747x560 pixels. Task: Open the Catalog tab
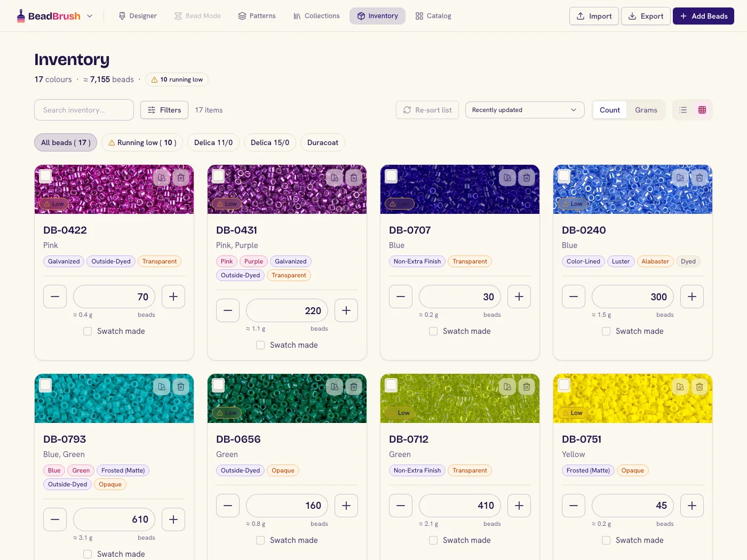click(433, 16)
